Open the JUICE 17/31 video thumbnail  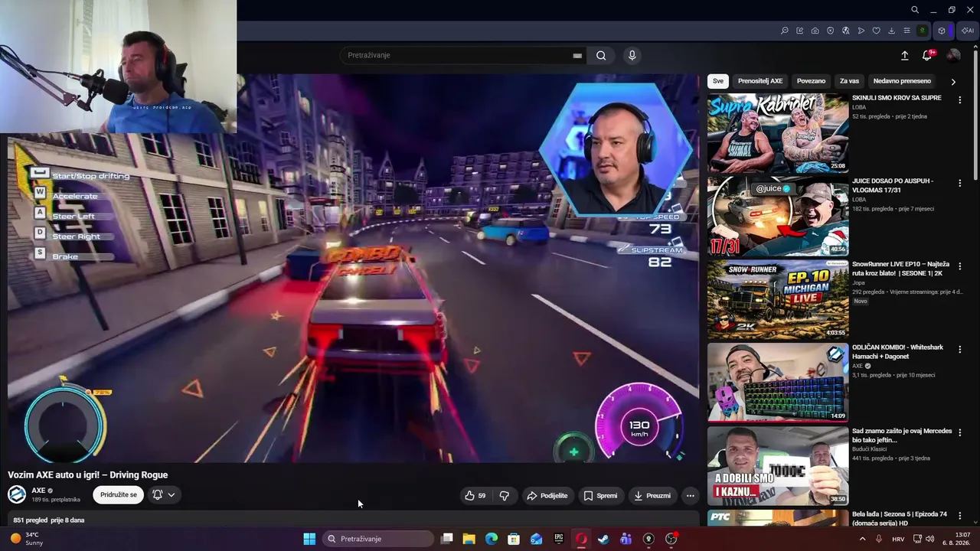778,217
